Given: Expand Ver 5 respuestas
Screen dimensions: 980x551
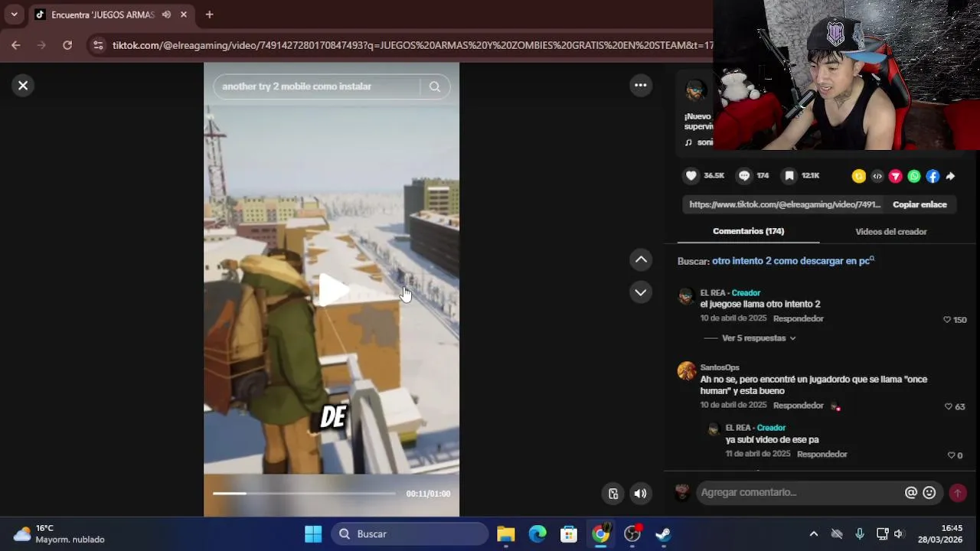Looking at the screenshot, I should 759,338.
